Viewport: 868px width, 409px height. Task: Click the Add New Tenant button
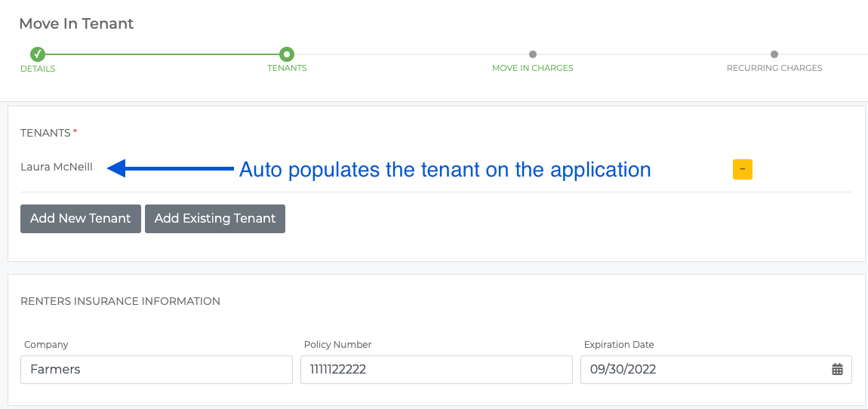81,219
